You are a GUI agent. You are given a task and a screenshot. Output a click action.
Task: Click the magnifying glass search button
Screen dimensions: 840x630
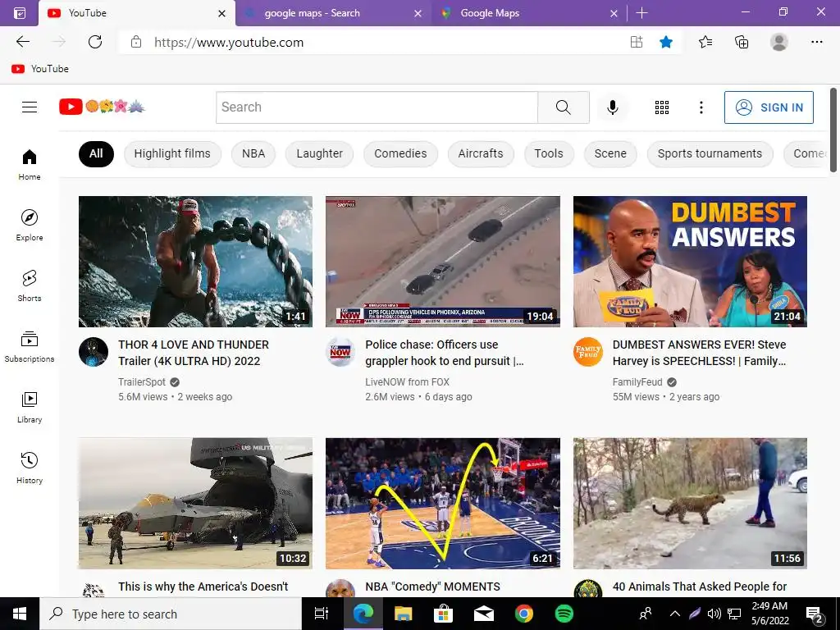pyautogui.click(x=563, y=107)
